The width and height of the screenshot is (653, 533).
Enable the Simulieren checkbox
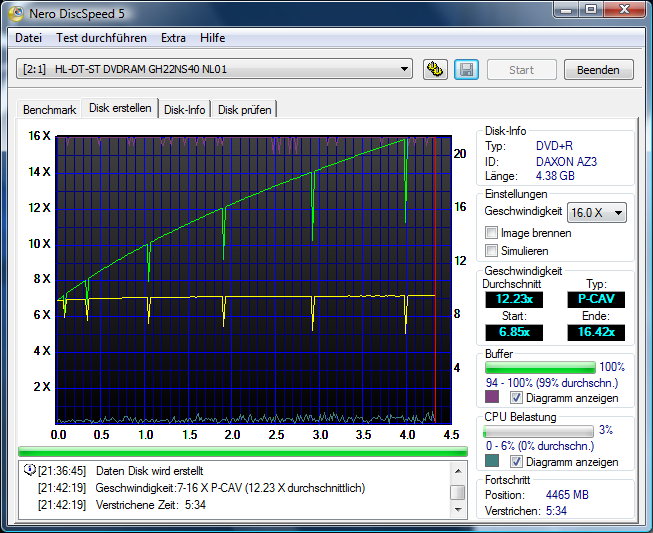491,251
